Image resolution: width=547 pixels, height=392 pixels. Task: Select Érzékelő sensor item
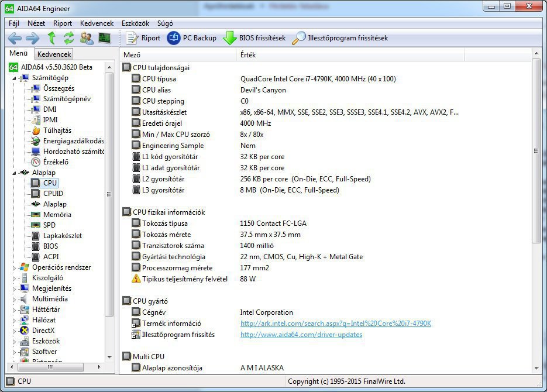pyautogui.click(x=56, y=162)
